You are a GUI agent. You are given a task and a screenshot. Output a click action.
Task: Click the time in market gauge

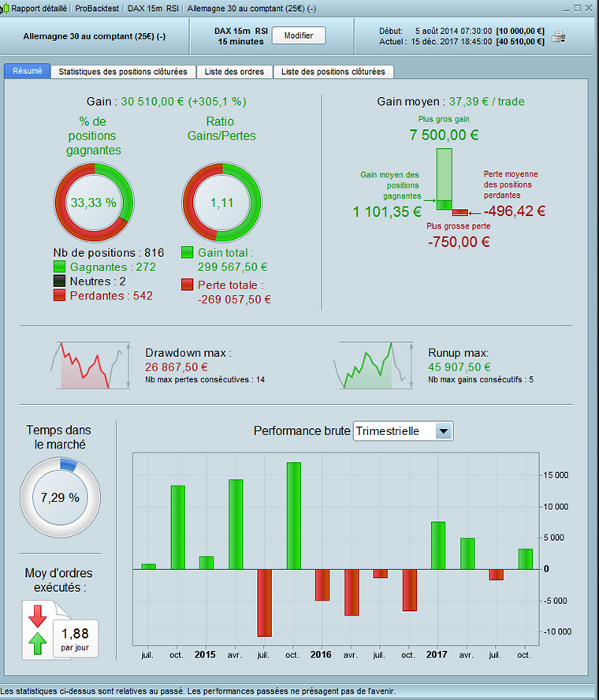[60, 497]
